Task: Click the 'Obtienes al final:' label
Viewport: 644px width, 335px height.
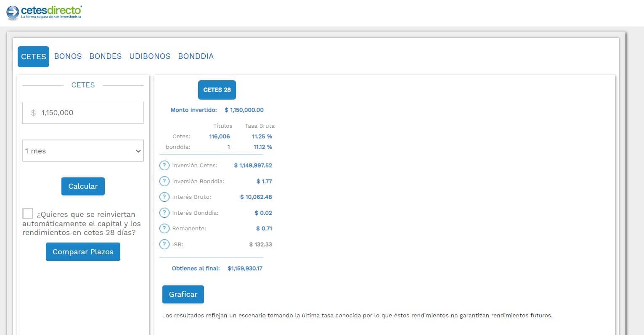Action: point(196,269)
